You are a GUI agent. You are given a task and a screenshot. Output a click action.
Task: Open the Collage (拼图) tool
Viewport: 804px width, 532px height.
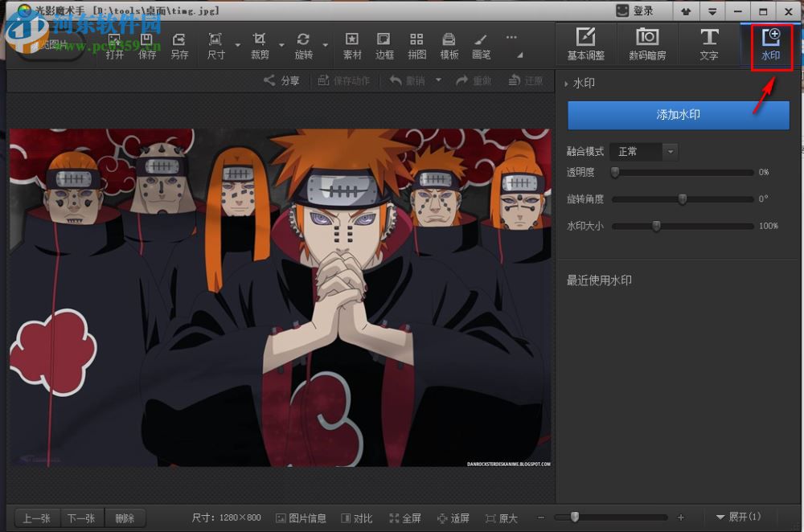click(x=416, y=46)
